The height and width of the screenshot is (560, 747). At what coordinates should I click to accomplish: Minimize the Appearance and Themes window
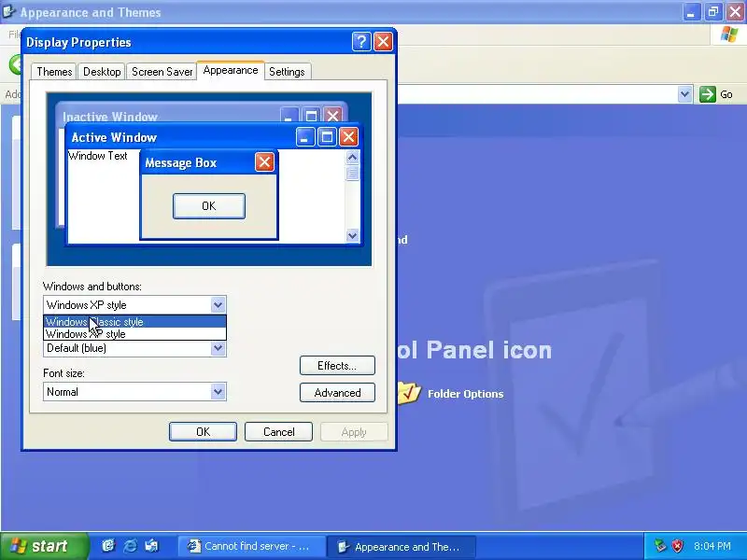click(691, 12)
